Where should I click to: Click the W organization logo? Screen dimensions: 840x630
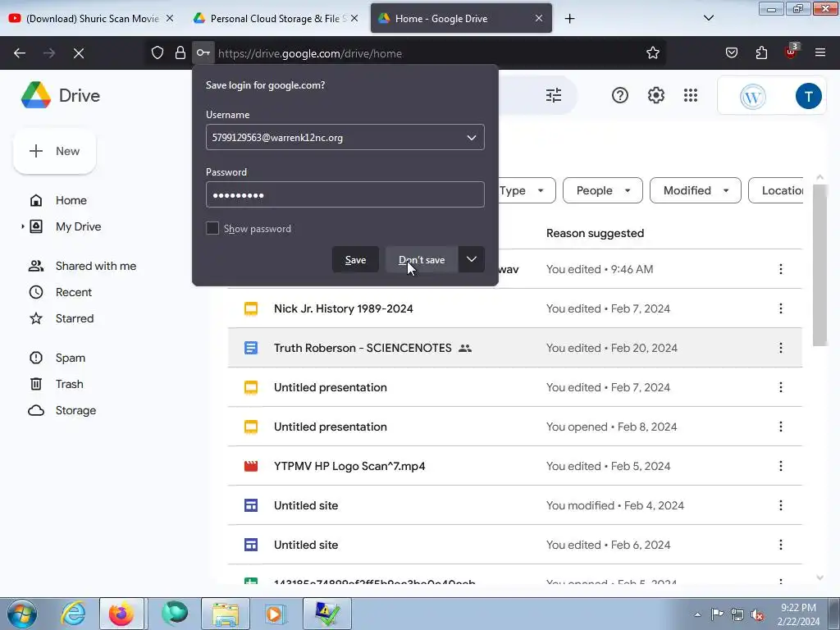tap(753, 97)
